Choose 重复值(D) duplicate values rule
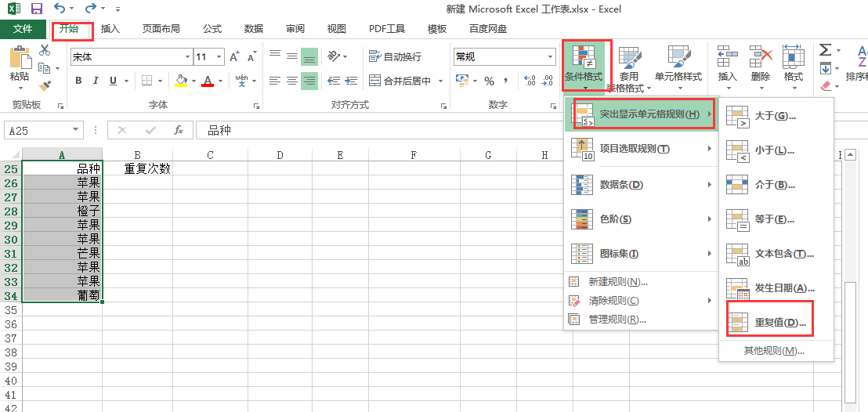The image size is (868, 412). pos(776,322)
